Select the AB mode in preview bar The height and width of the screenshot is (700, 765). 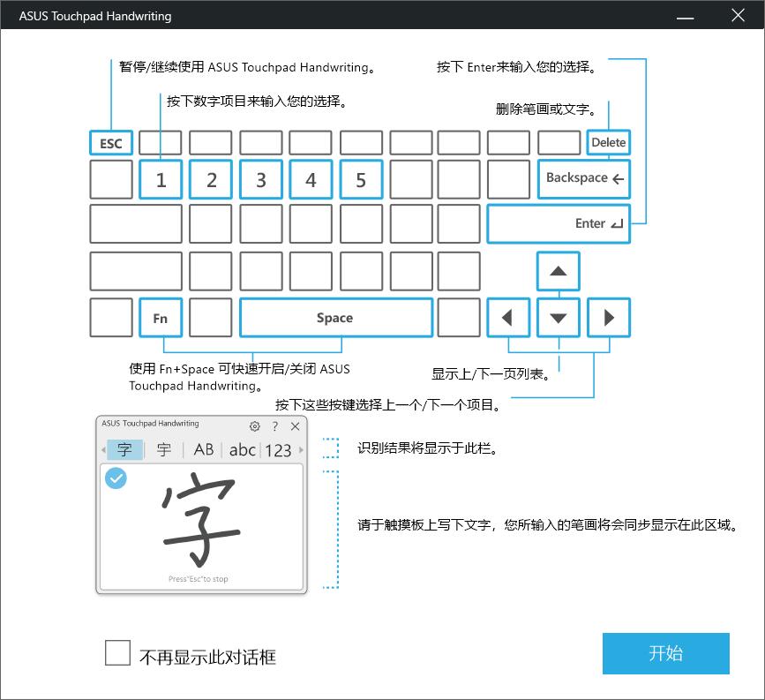pyautogui.click(x=204, y=449)
